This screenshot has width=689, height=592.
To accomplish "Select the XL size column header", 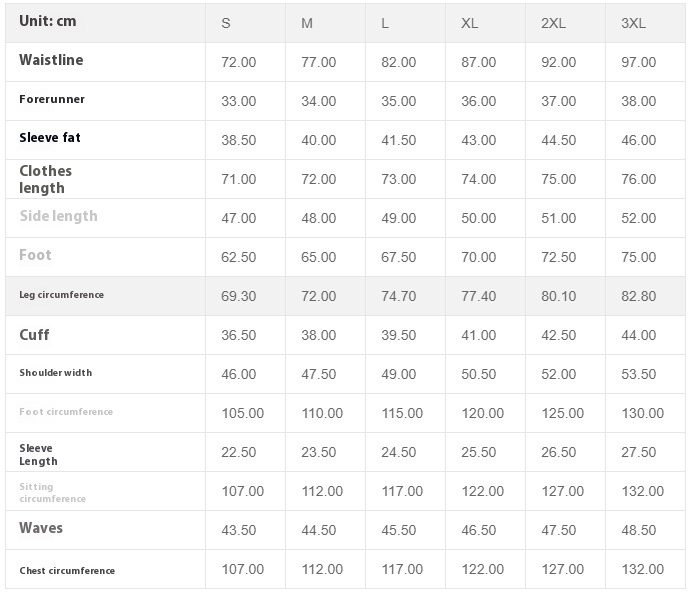I will (469, 23).
